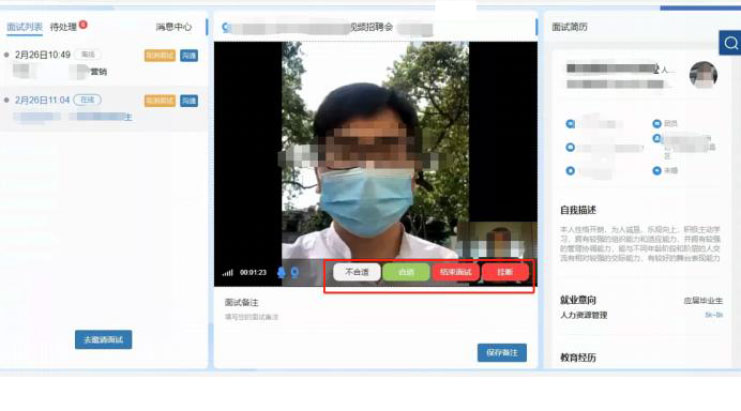The width and height of the screenshot is (741, 411).
Task: Click the signal strength icon in video bar
Action: click(x=228, y=273)
